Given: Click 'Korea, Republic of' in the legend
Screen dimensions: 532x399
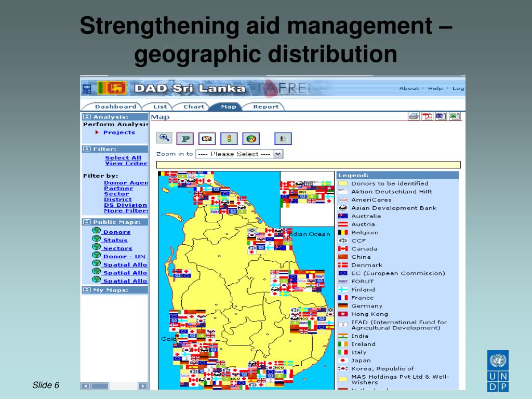Looking at the screenshot, I should tap(383, 368).
